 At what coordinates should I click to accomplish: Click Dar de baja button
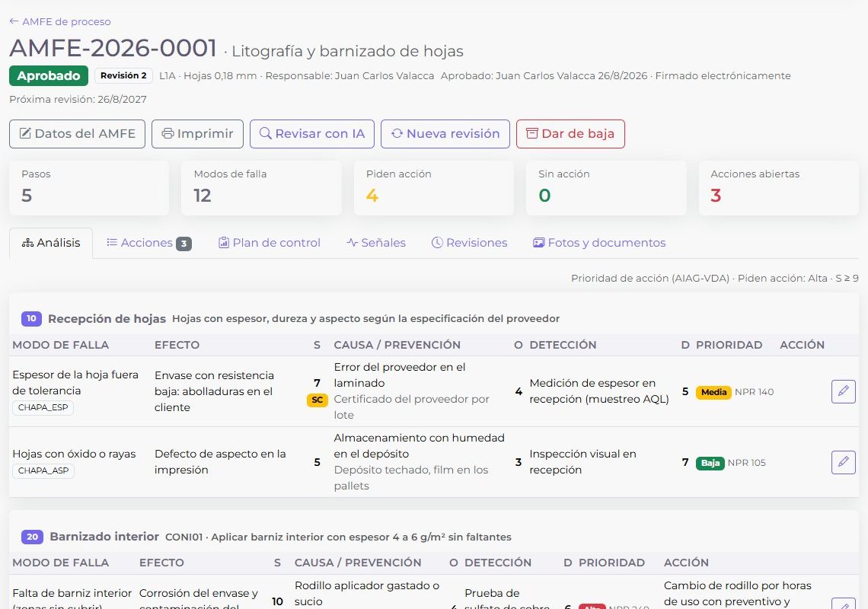571,134
